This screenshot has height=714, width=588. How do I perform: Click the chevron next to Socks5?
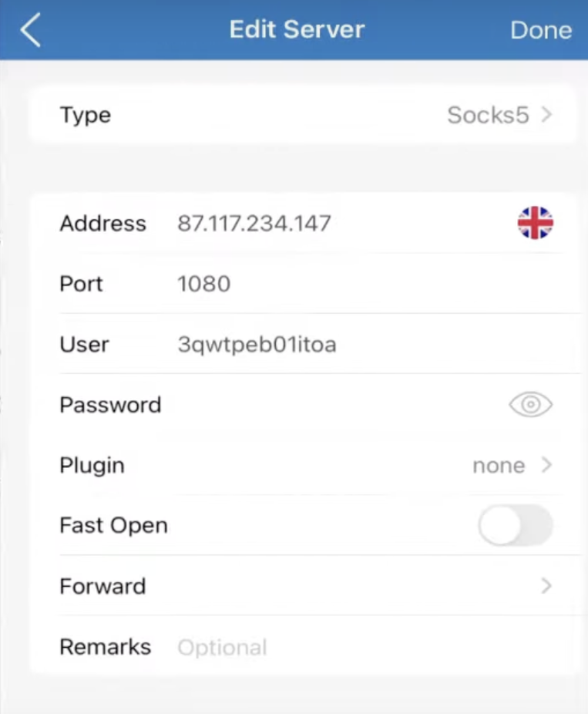pos(546,116)
